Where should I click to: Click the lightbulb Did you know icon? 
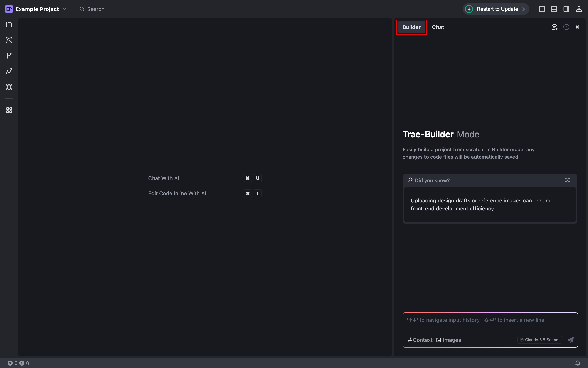pos(410,180)
